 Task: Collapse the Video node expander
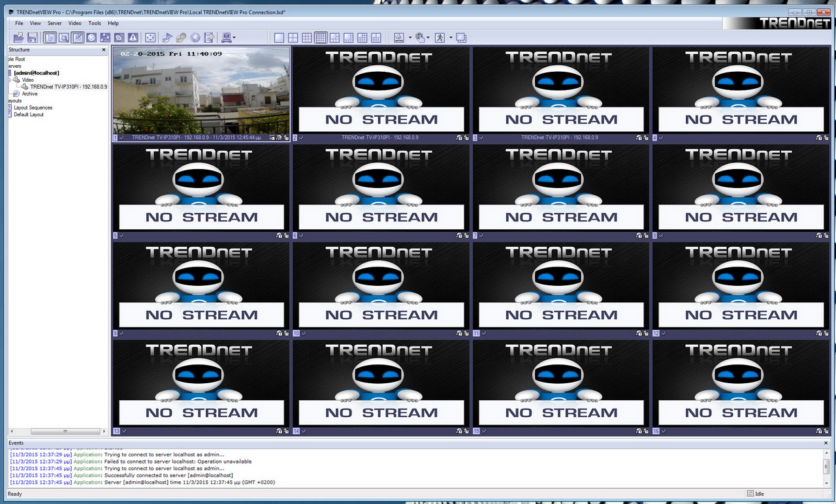10,80
